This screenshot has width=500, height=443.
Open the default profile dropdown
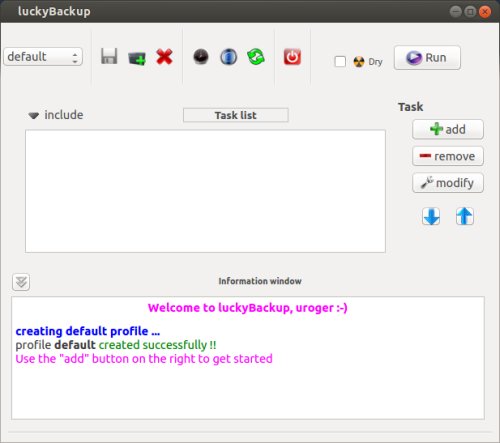(x=43, y=57)
